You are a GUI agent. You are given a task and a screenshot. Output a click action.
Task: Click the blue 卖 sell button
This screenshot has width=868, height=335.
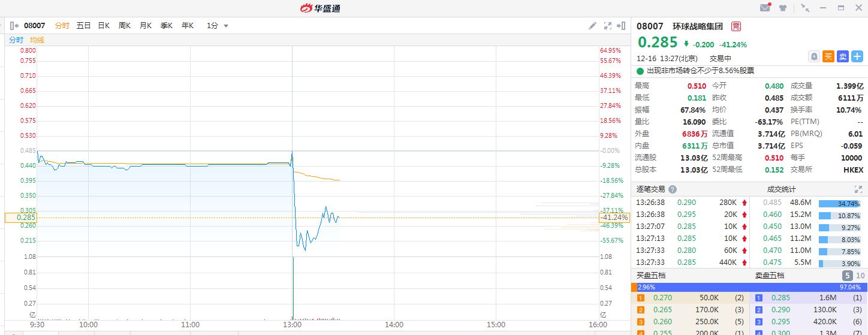(843, 56)
